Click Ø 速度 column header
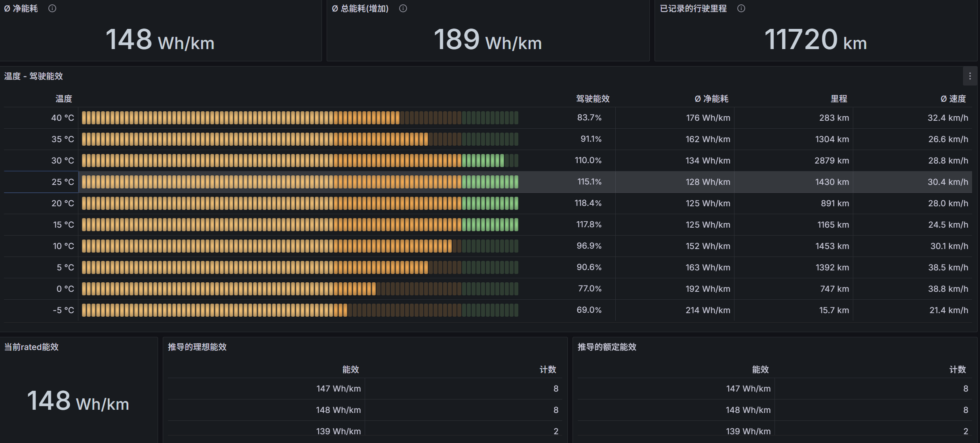980x443 pixels. click(953, 99)
